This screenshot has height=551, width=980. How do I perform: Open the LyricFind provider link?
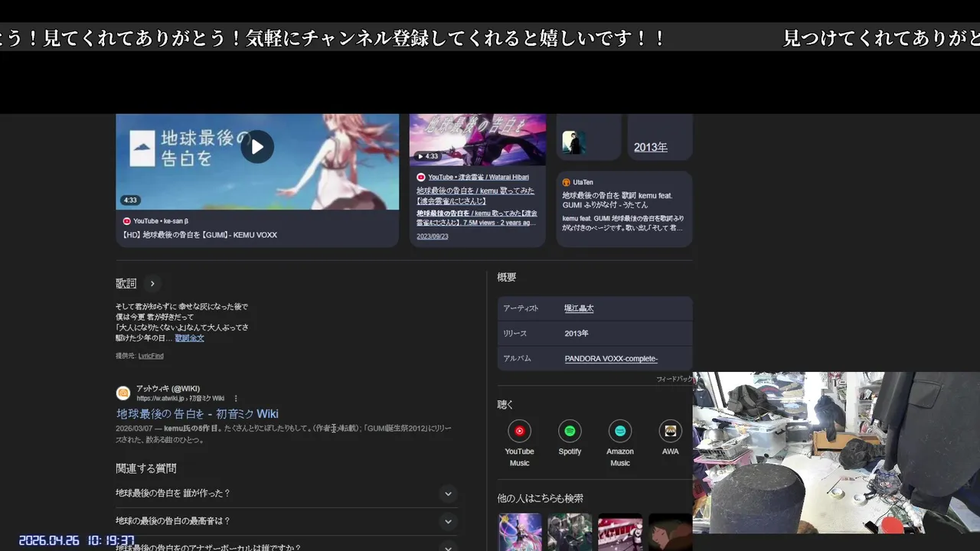coord(151,356)
